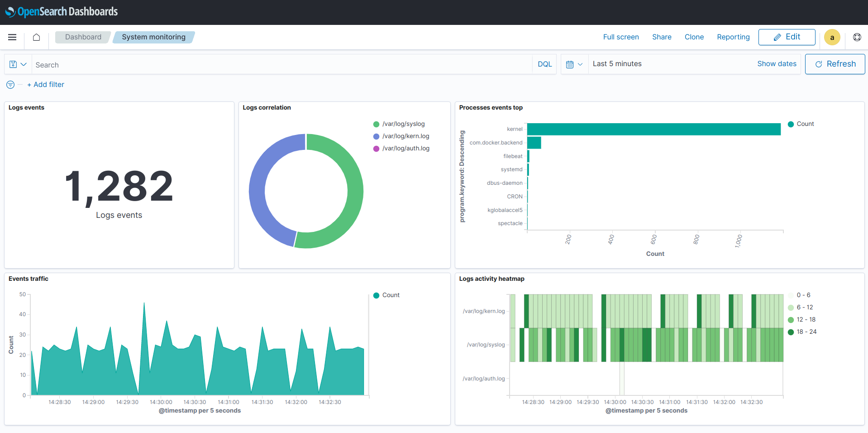Open the Share menu
This screenshot has width=868, height=433.
[x=662, y=37]
